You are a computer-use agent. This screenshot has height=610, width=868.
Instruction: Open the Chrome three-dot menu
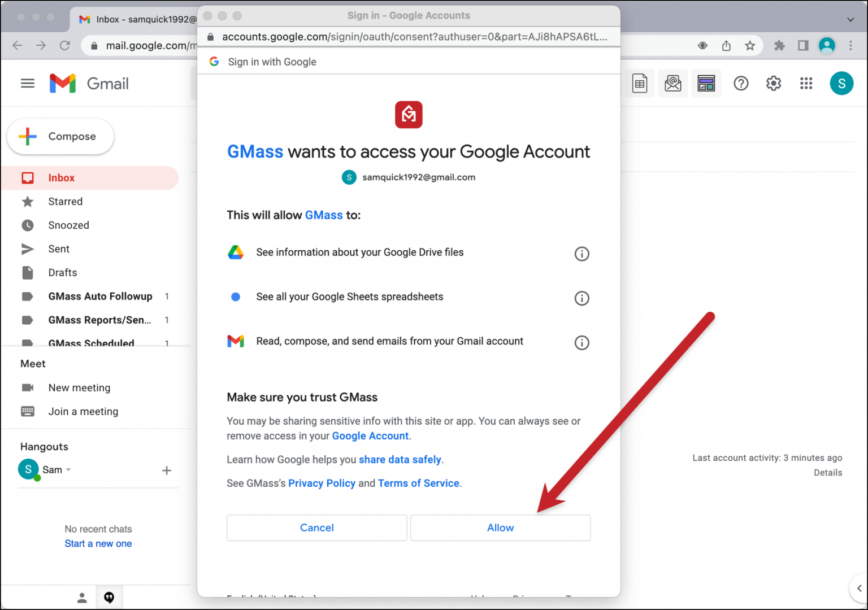[x=851, y=45]
